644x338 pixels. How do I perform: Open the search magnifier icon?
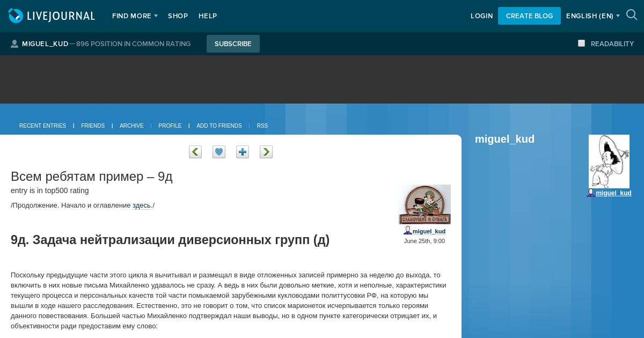[632, 15]
